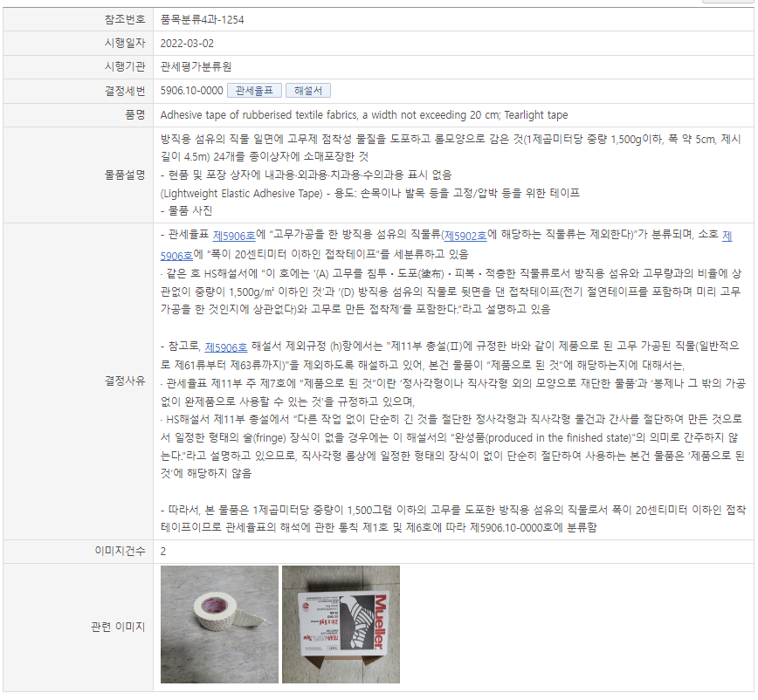Click the 물품설명 row label
758x700 pixels.
tap(125, 175)
